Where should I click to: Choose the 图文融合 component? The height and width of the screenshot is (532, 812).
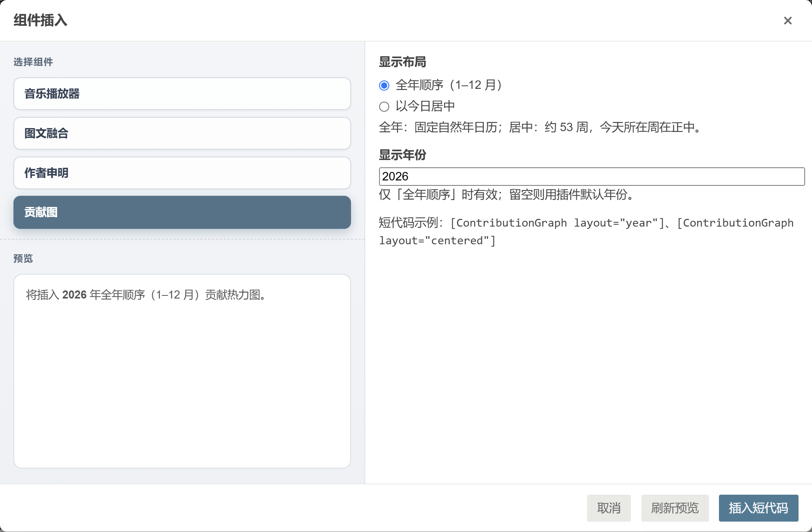(x=182, y=133)
